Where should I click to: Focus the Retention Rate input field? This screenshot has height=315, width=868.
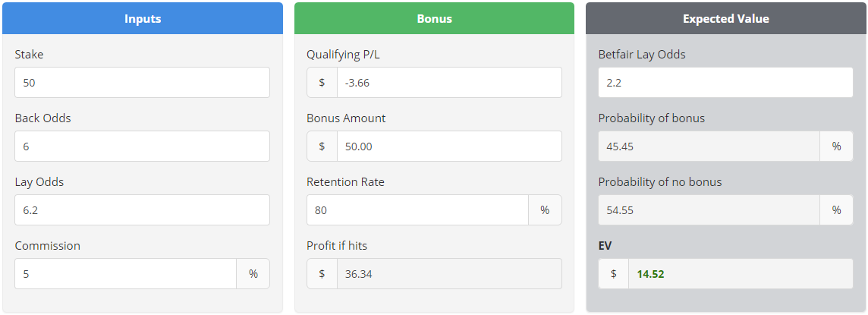[417, 210]
